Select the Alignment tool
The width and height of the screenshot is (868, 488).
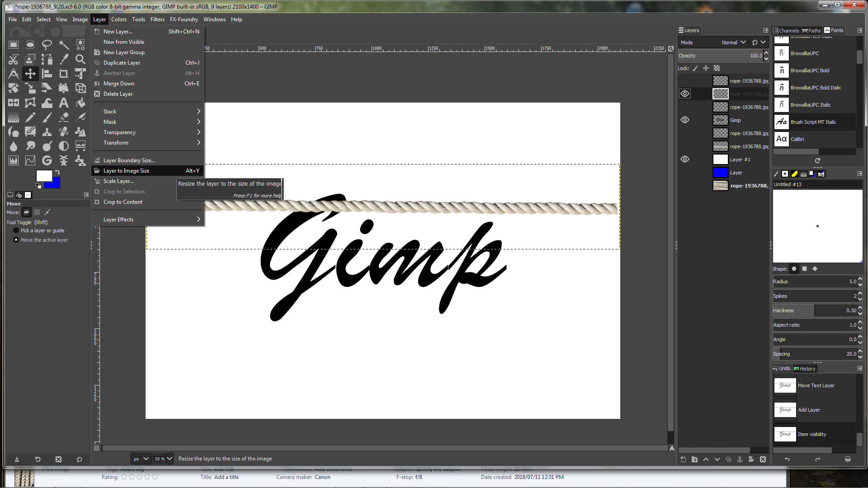coord(47,74)
